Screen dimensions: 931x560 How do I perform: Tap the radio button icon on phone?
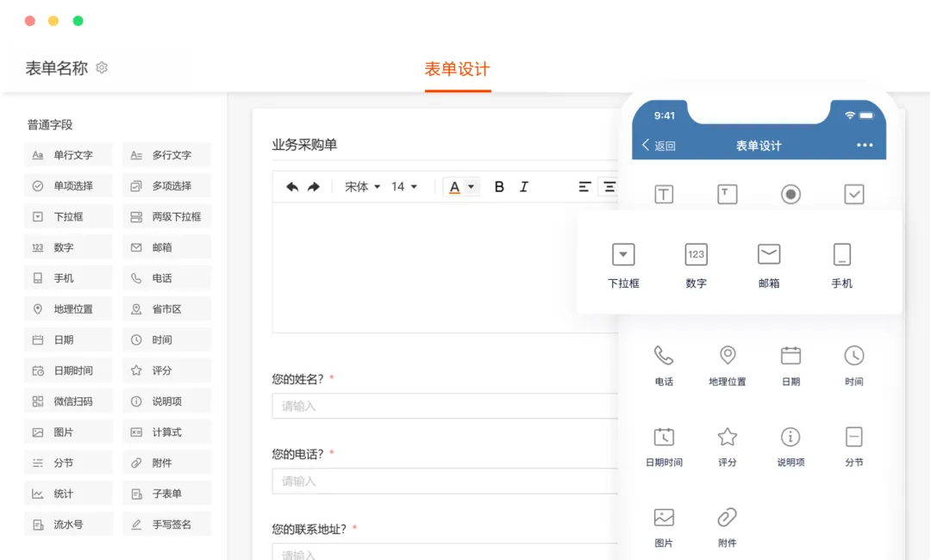click(x=790, y=195)
